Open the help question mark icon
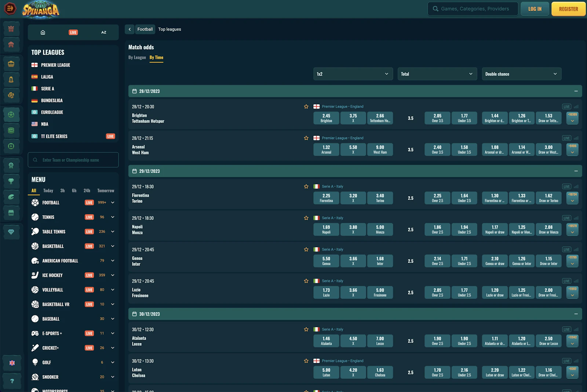587x392 pixels. click(x=12, y=381)
